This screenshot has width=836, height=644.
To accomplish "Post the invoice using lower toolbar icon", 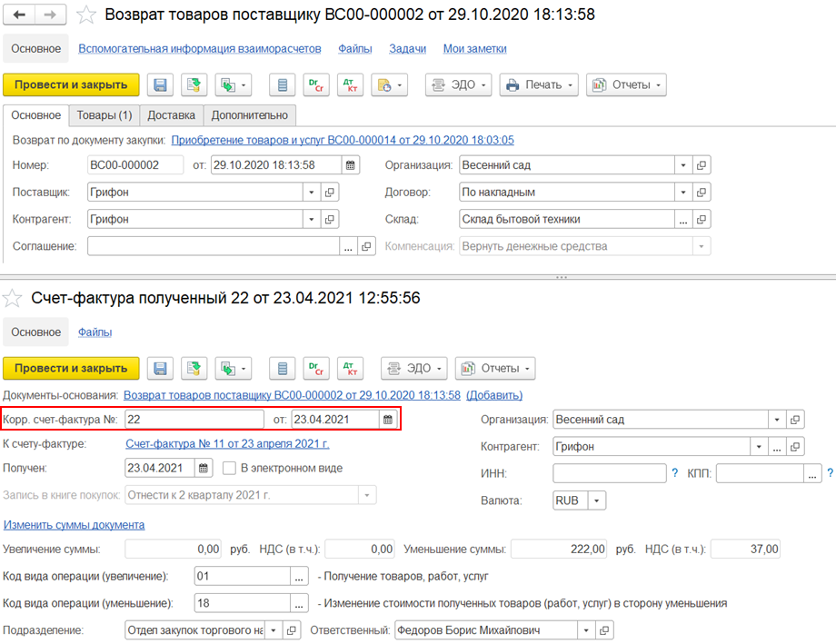I will 194,369.
